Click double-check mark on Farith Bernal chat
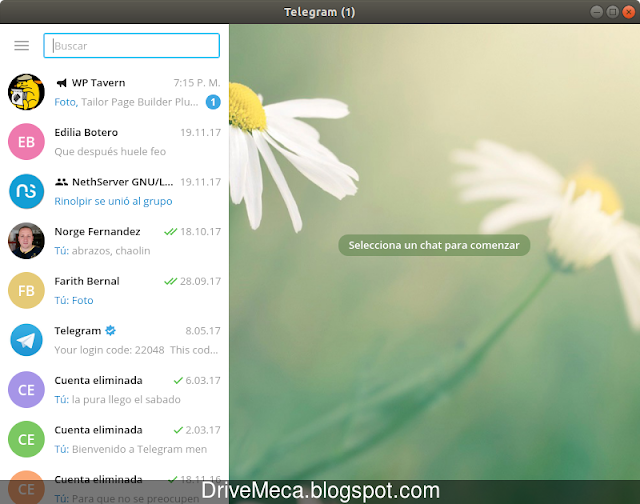 (170, 281)
